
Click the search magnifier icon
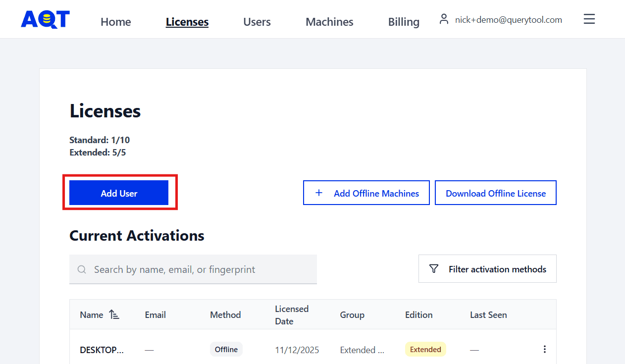[82, 269]
